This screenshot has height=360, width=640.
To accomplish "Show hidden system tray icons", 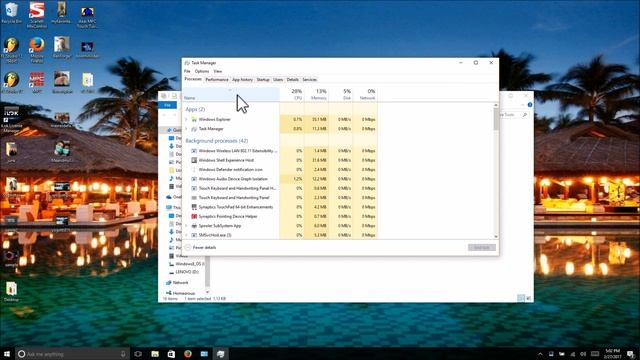I will coord(540,354).
